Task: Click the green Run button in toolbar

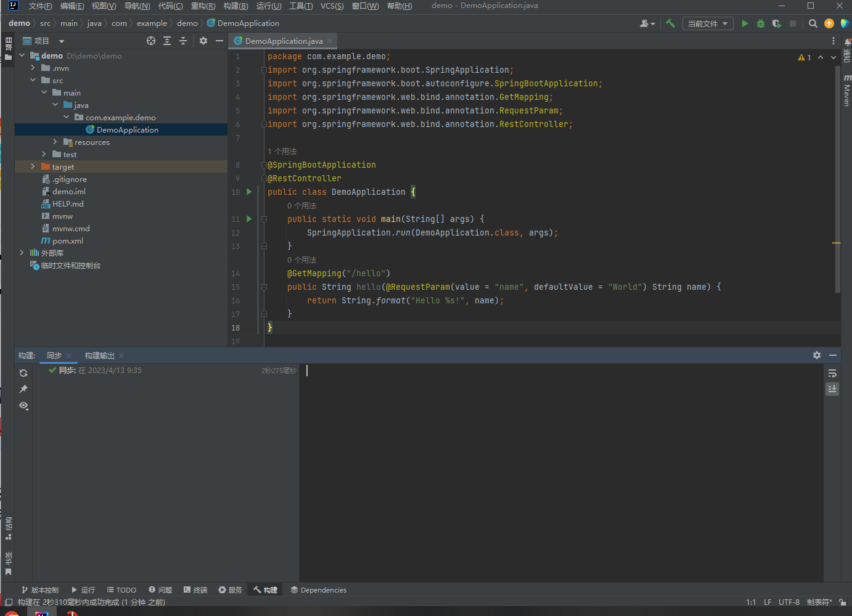Action: pyautogui.click(x=745, y=23)
